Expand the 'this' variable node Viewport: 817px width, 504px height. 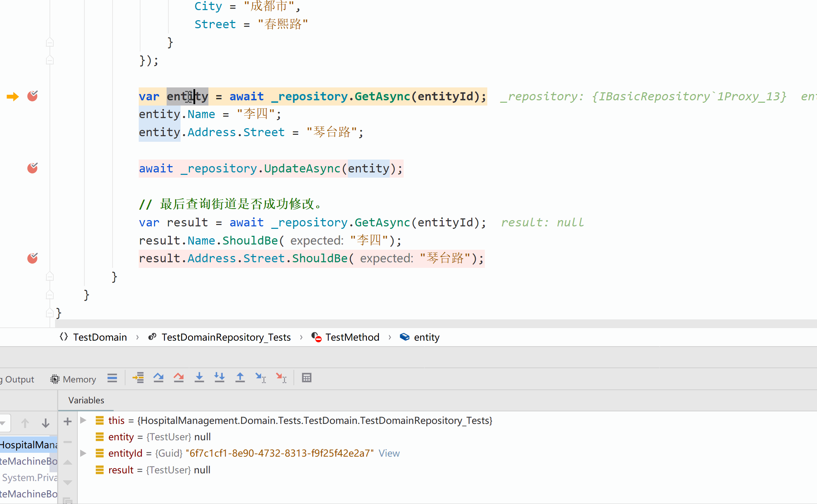(x=83, y=420)
